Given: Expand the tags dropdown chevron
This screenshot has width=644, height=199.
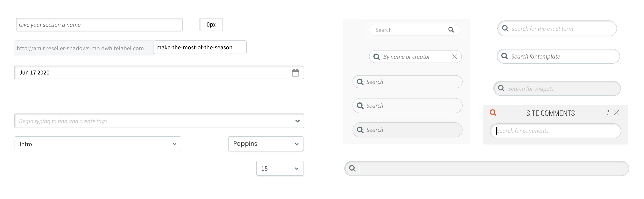Looking at the screenshot, I should coord(297,121).
